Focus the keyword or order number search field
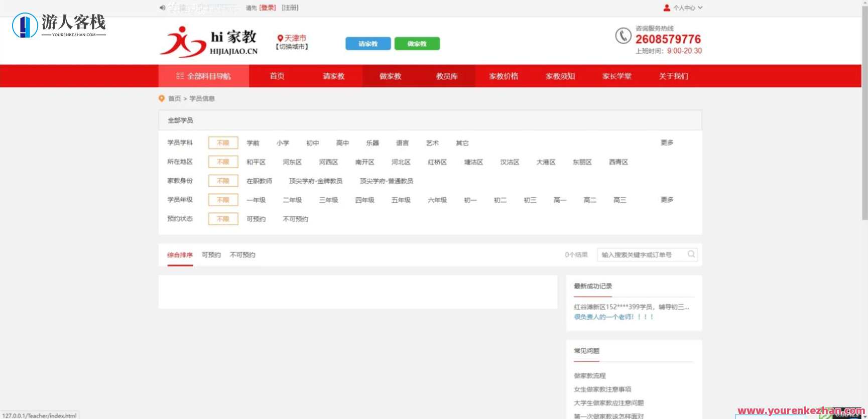The width and height of the screenshot is (868, 419). tap(647, 255)
